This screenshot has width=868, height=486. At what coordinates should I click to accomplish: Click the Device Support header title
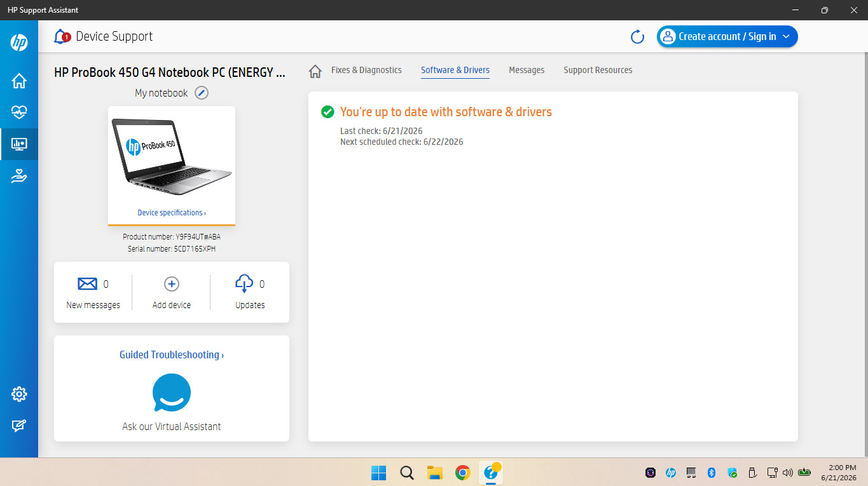(114, 37)
